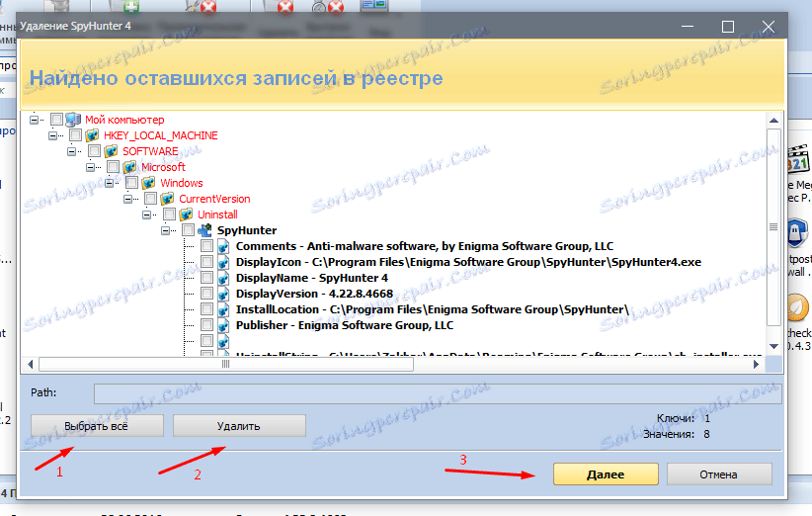Tick the DisplayName value checkbox
The width and height of the screenshot is (812, 516).
[x=206, y=278]
